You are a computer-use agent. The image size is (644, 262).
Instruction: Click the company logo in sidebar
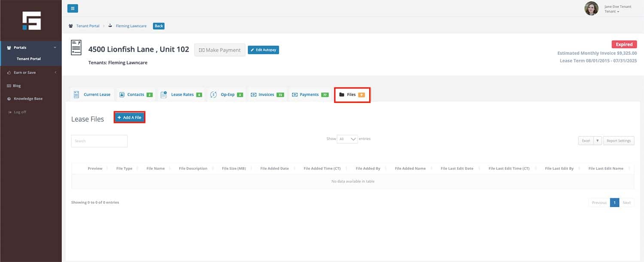(31, 21)
